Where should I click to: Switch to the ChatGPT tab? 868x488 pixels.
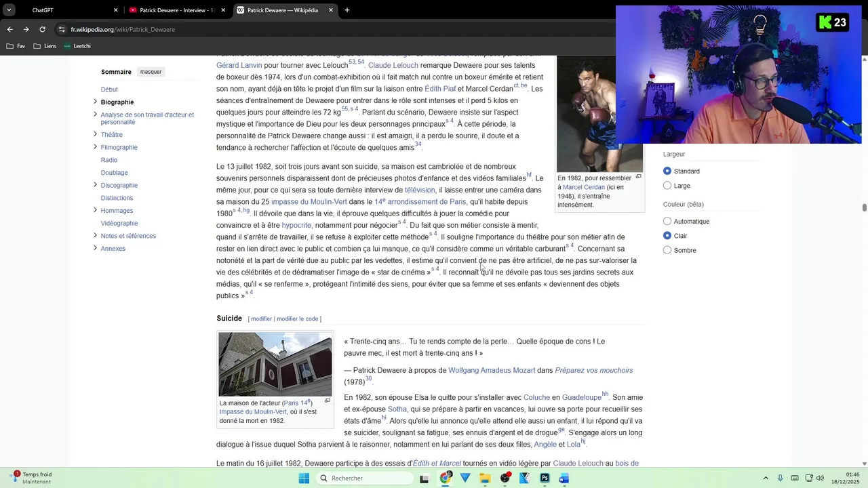tap(68, 10)
